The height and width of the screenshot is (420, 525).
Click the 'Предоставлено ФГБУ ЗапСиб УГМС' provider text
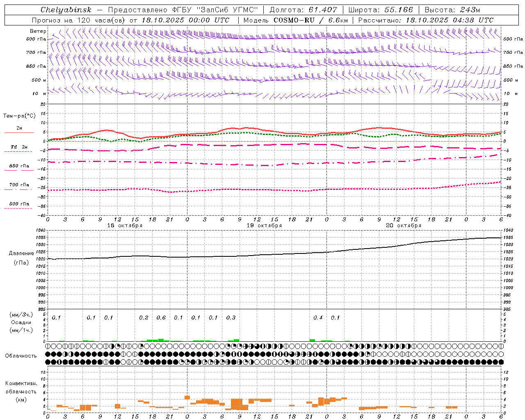pyautogui.click(x=183, y=10)
